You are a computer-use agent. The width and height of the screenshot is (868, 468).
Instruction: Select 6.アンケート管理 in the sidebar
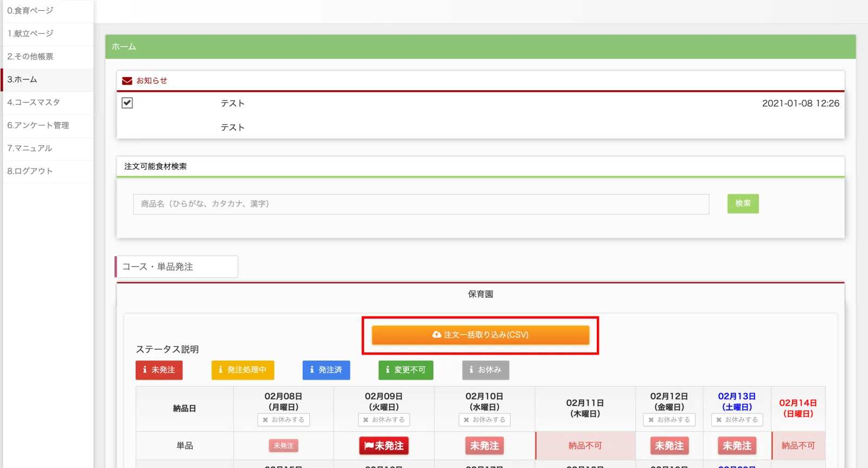[x=38, y=125]
